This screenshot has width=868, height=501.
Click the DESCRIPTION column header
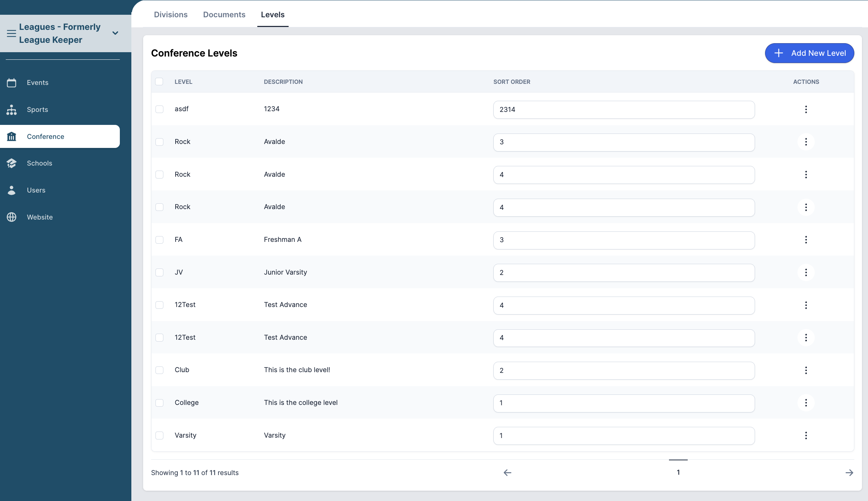283,82
